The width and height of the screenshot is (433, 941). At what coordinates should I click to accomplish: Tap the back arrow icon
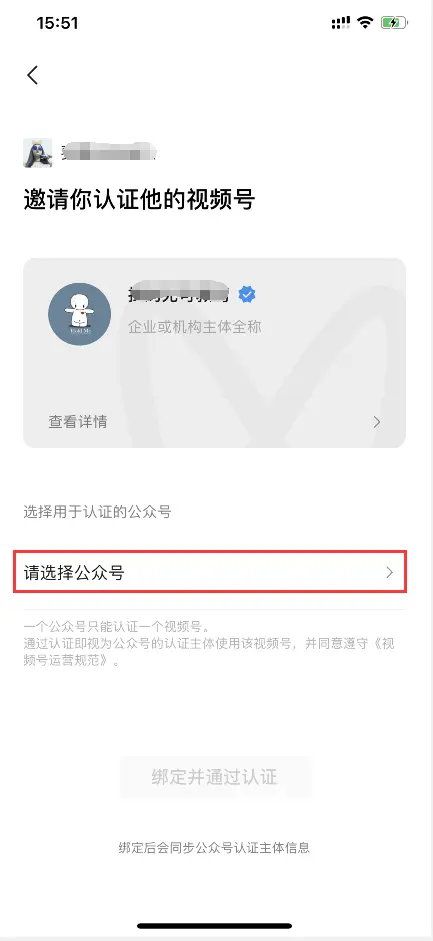(32, 75)
